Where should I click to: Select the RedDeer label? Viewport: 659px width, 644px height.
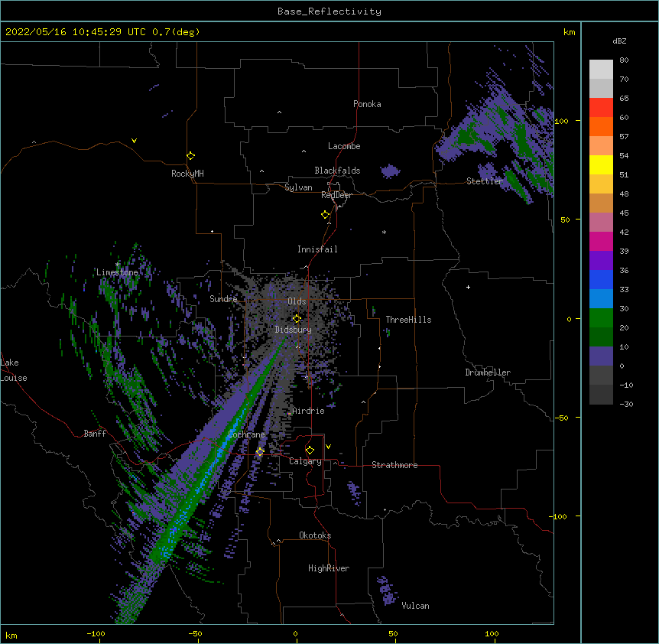336,195
